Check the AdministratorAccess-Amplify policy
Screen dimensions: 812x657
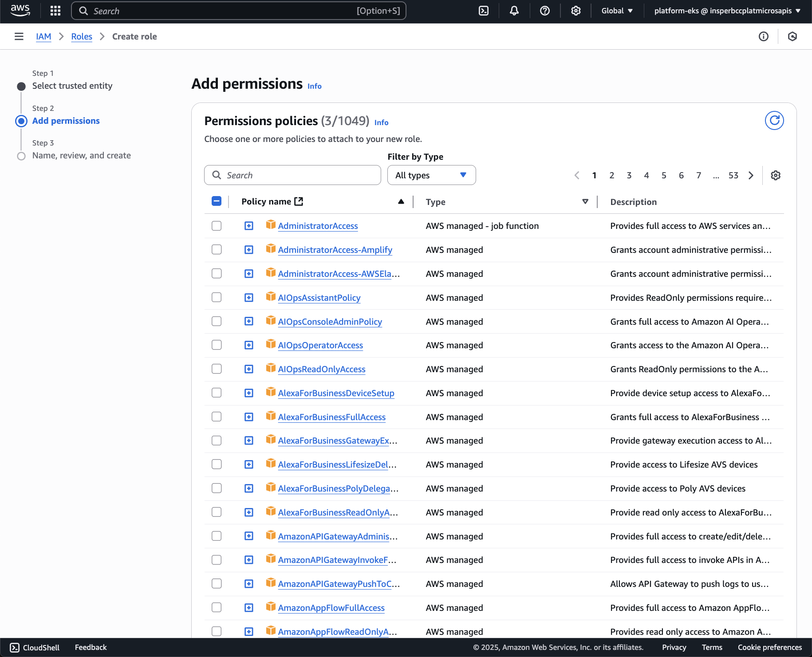point(217,250)
